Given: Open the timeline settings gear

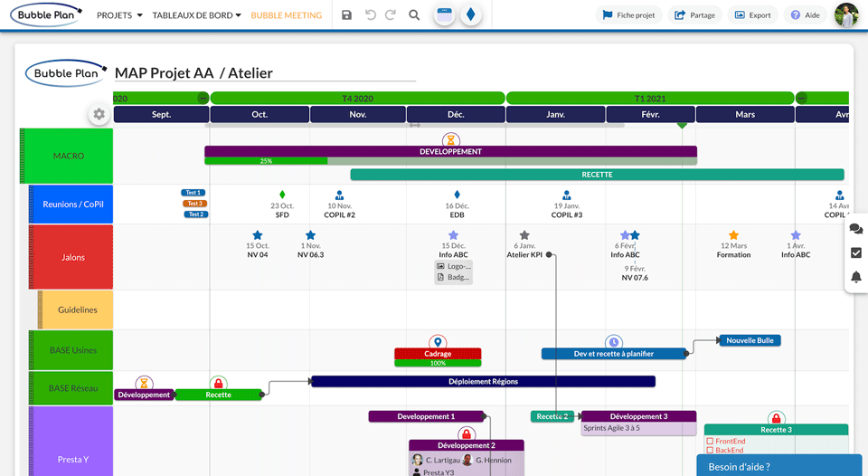Looking at the screenshot, I should pos(99,115).
